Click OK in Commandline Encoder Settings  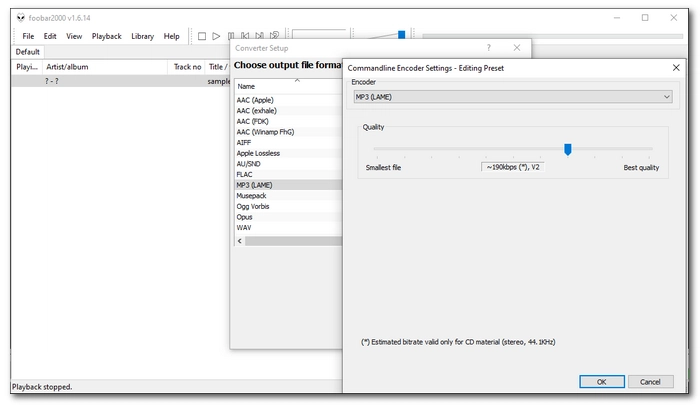[602, 382]
